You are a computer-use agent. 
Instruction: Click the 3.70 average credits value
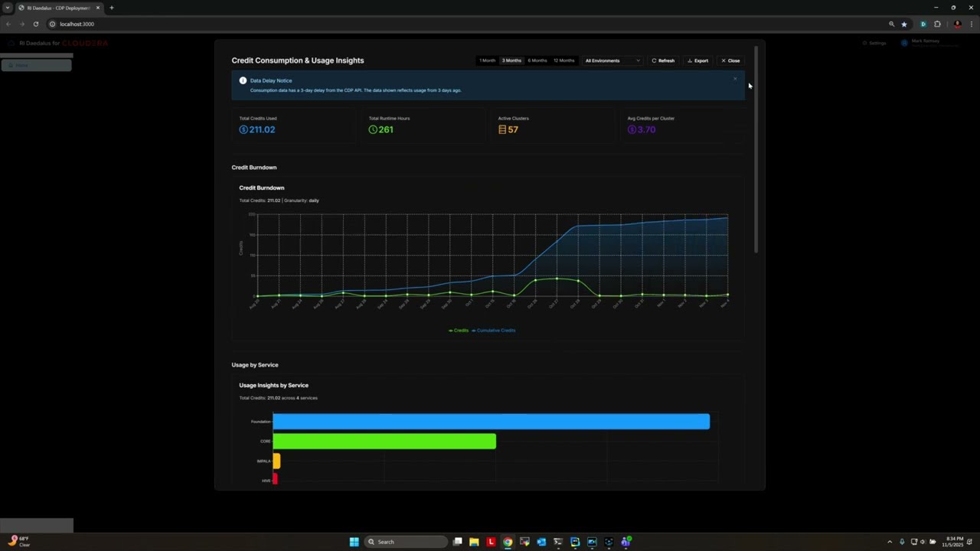646,129
